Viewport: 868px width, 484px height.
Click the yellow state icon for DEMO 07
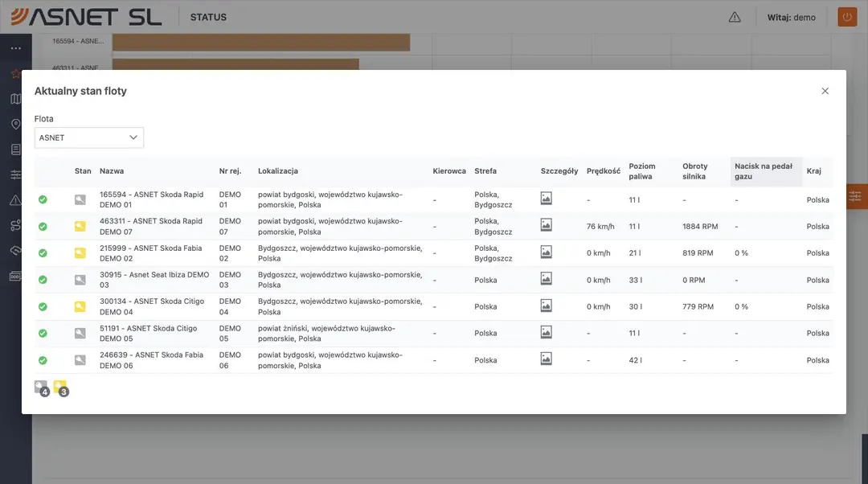tap(80, 226)
